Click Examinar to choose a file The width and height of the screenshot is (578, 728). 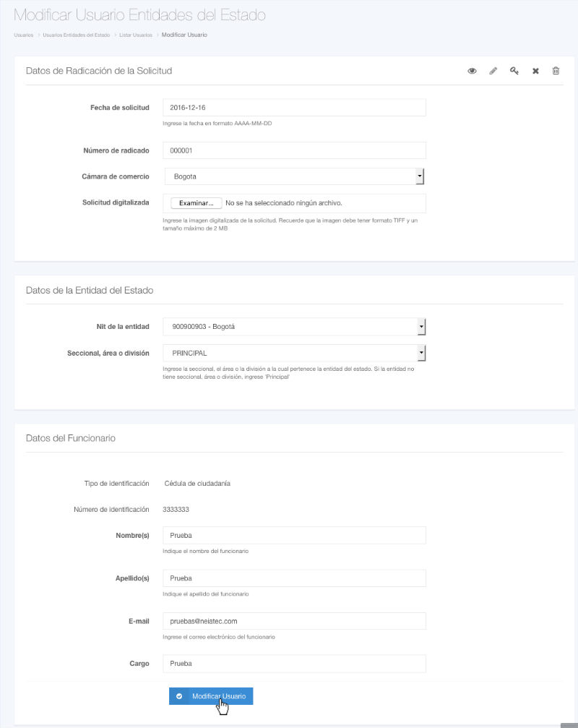pos(196,203)
